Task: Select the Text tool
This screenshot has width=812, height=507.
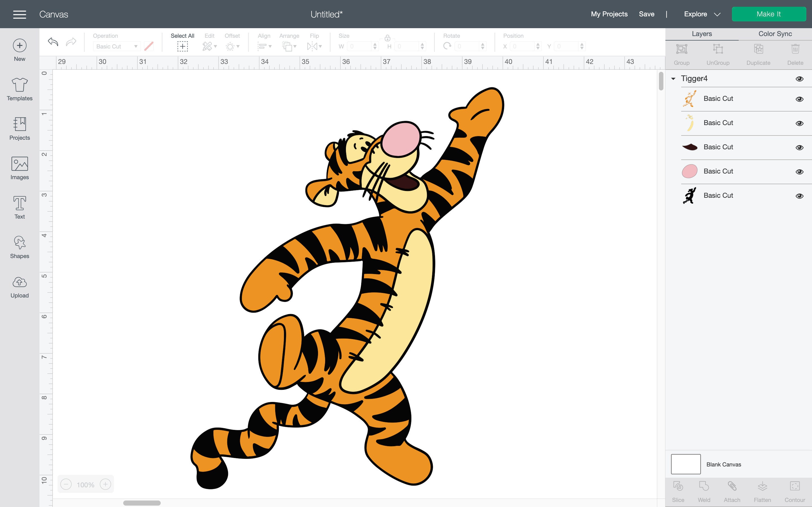Action: pos(19,207)
